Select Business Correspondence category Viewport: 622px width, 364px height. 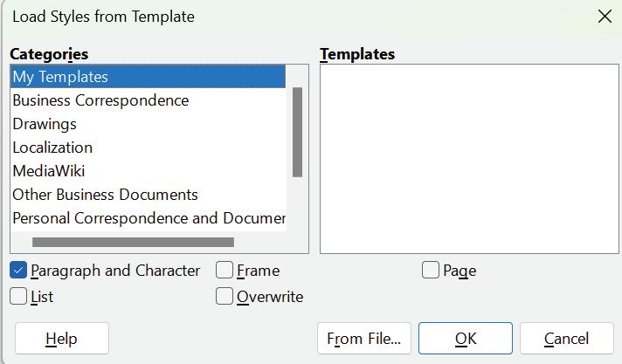tap(100, 100)
